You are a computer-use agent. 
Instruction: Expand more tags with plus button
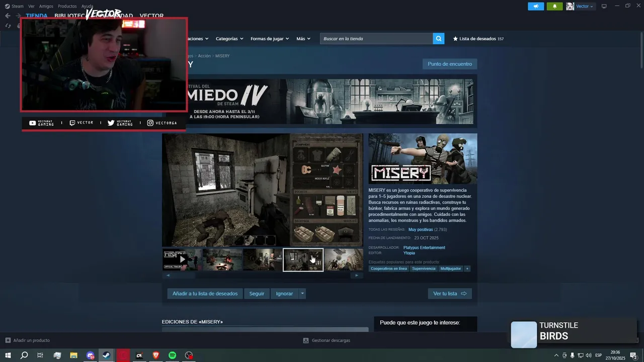(467, 268)
